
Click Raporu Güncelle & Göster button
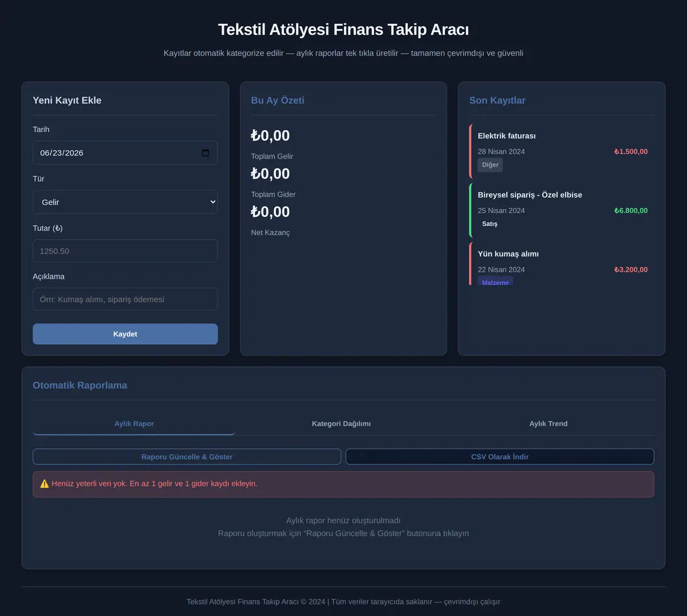tap(187, 457)
